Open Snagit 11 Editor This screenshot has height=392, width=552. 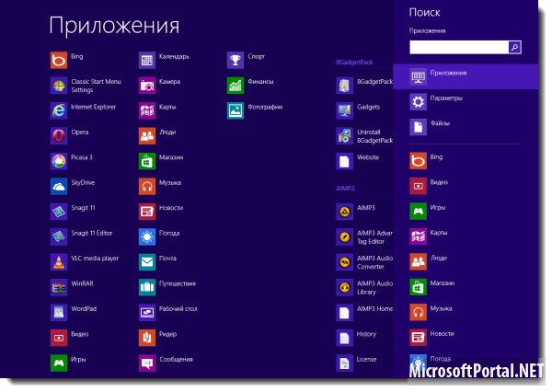pyautogui.click(x=81, y=236)
